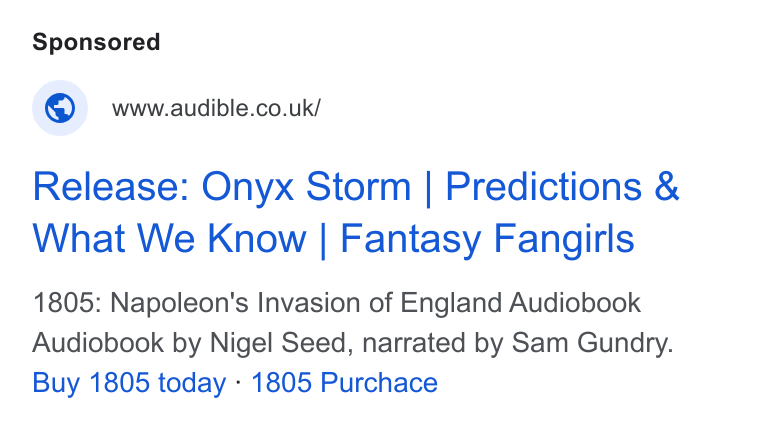Click the word 'Release:' in the ad title

(x=111, y=187)
